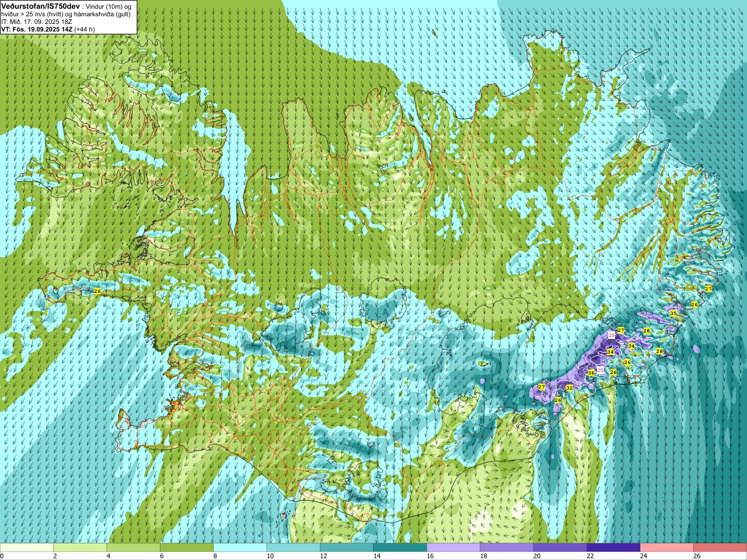
Task: Pick the dark indigo 22–24 m/s legend swatch
Action: (613, 548)
